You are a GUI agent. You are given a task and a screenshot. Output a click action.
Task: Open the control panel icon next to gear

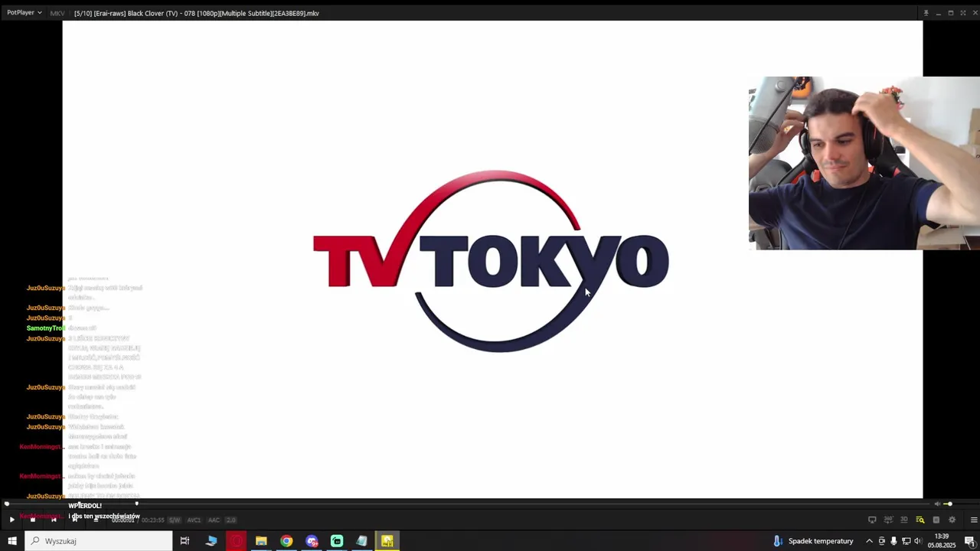(x=936, y=520)
